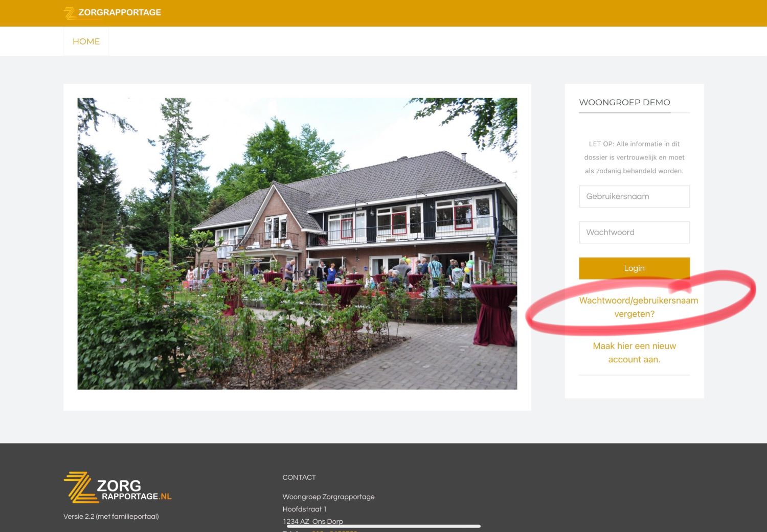The width and height of the screenshot is (767, 532).
Task: Open the Wachtwoord/gebruikersnaam vergeten link
Action: coord(638,307)
